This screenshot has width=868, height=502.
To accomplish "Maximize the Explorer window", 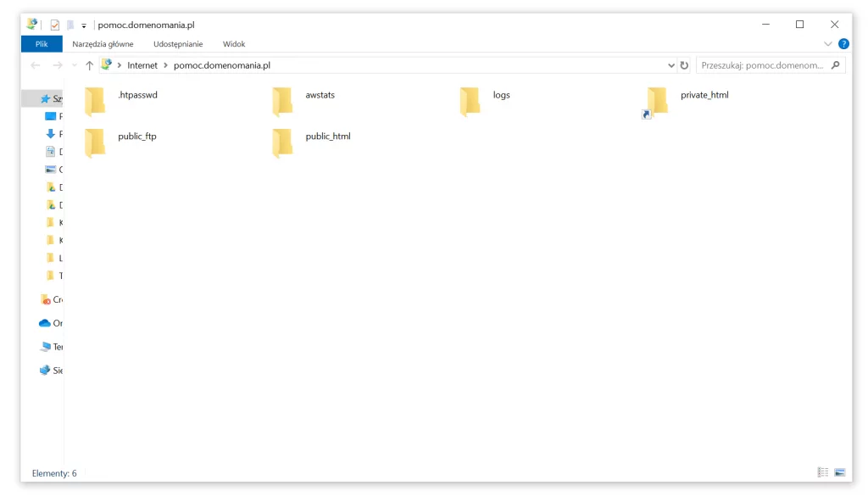I will (800, 25).
